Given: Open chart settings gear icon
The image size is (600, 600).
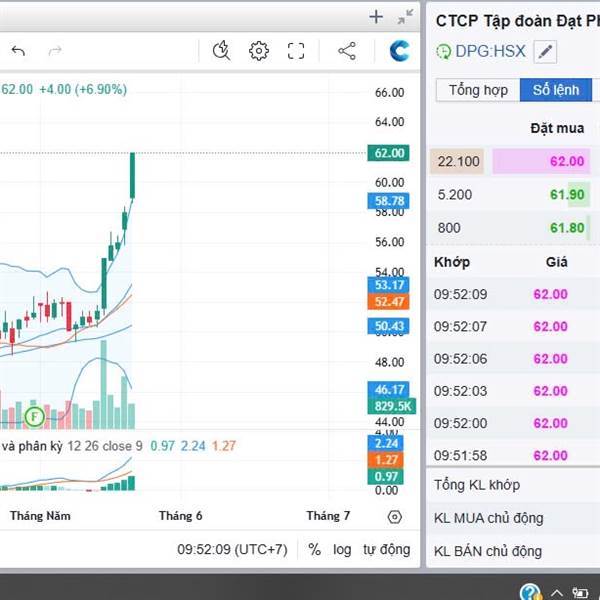Looking at the screenshot, I should click(259, 51).
